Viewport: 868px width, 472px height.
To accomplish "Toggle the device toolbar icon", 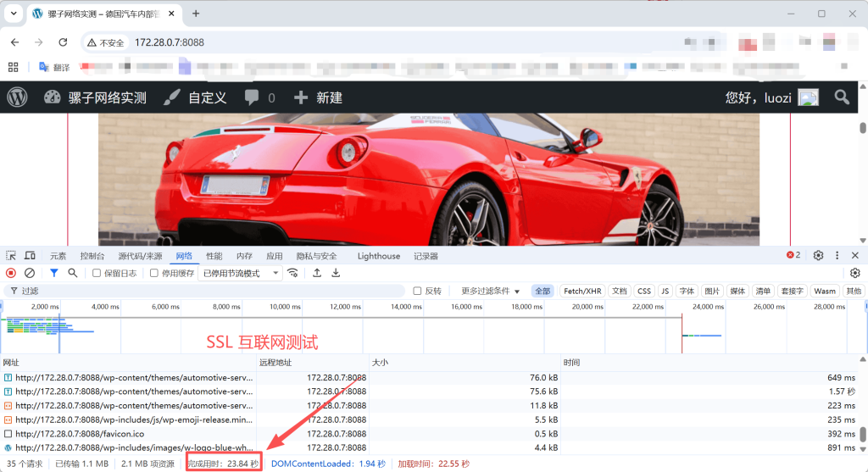I will pyautogui.click(x=30, y=256).
